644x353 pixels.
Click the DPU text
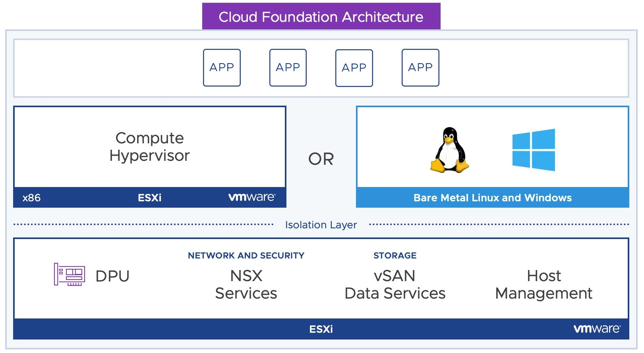tap(112, 276)
